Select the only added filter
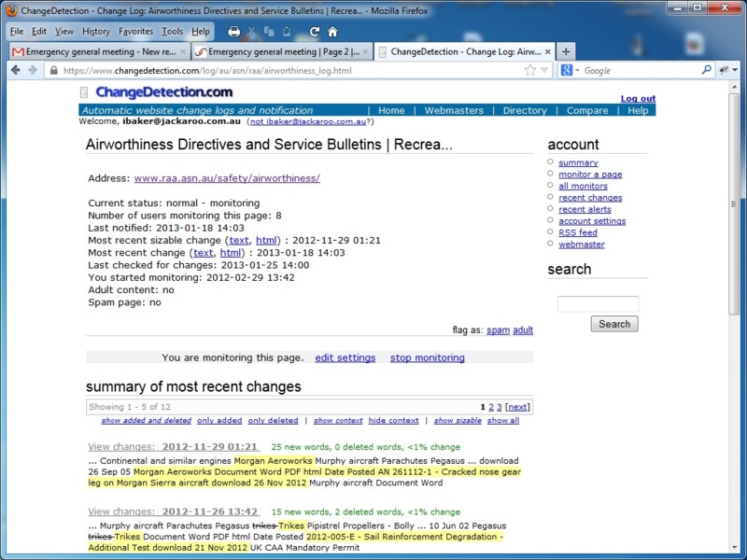 [219, 421]
